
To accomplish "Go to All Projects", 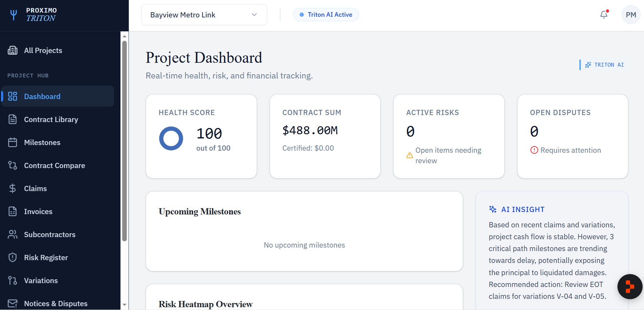I will click(58, 51).
